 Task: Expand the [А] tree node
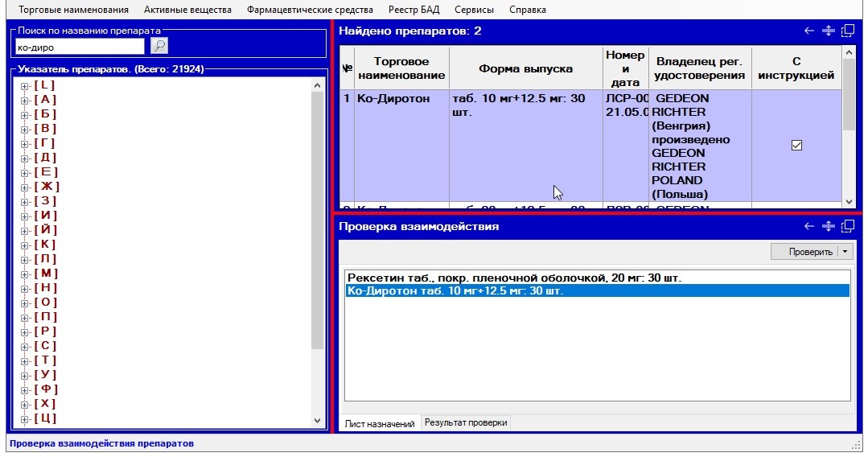[25, 100]
